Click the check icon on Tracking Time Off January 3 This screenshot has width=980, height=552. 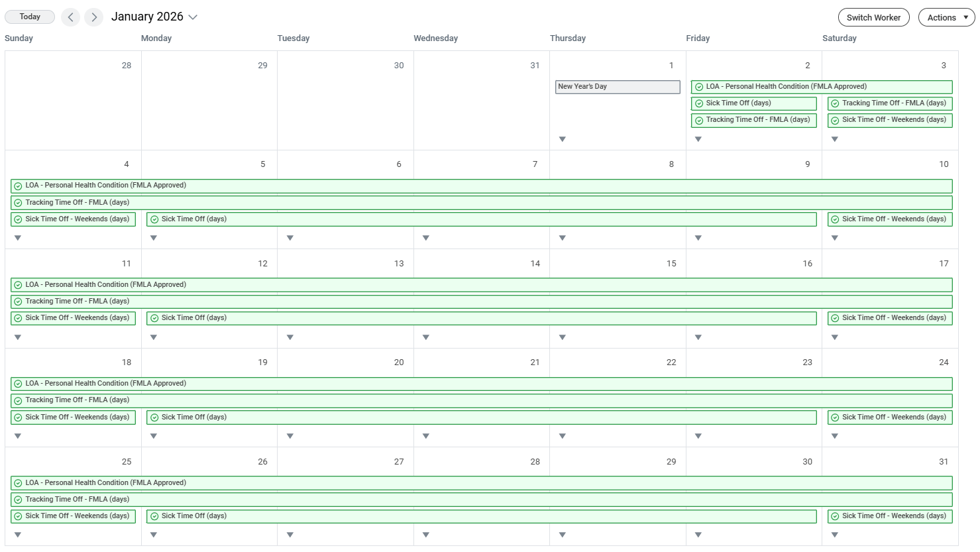(x=835, y=103)
